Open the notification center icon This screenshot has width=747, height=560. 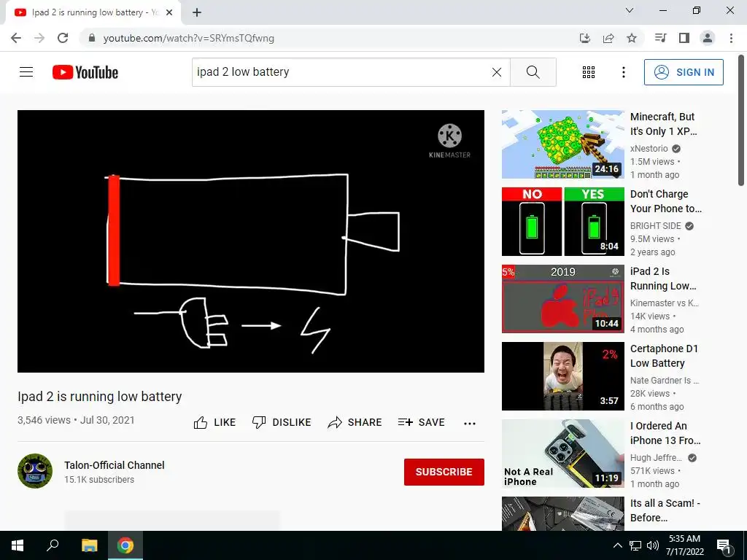724,545
